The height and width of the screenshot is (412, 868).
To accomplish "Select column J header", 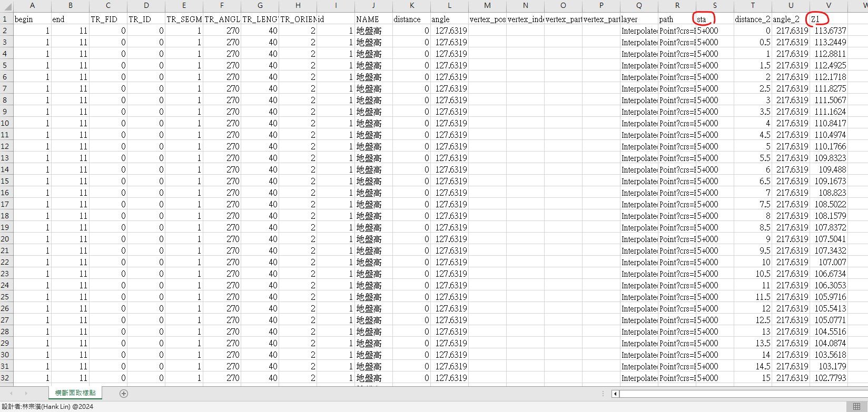I will coord(373,6).
